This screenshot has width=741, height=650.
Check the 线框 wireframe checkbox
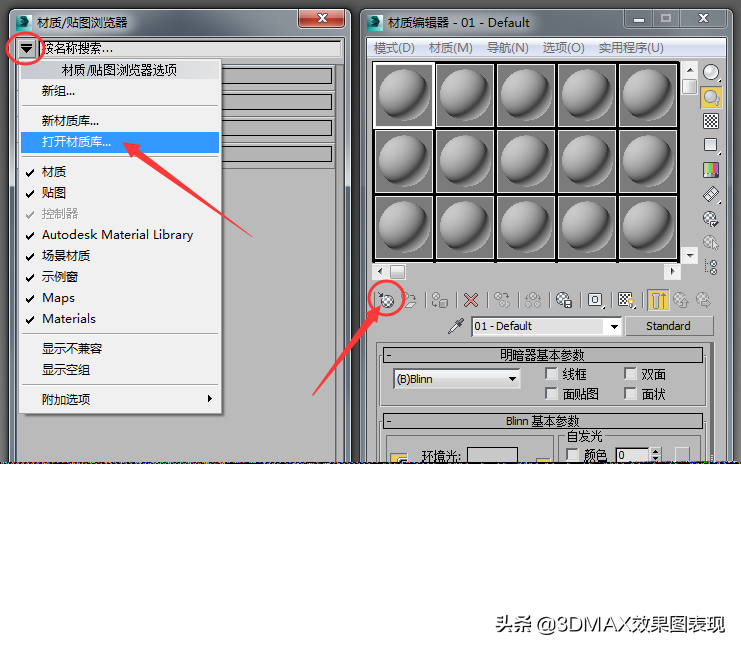pyautogui.click(x=551, y=373)
